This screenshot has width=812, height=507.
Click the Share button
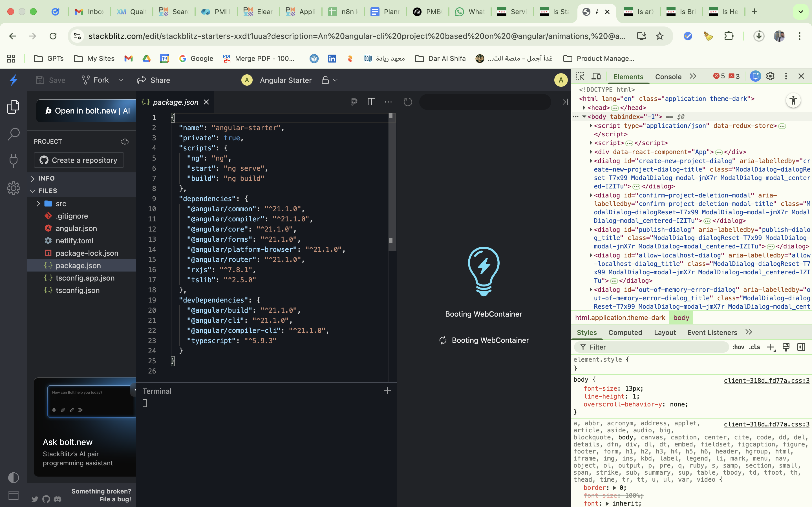[x=154, y=80]
